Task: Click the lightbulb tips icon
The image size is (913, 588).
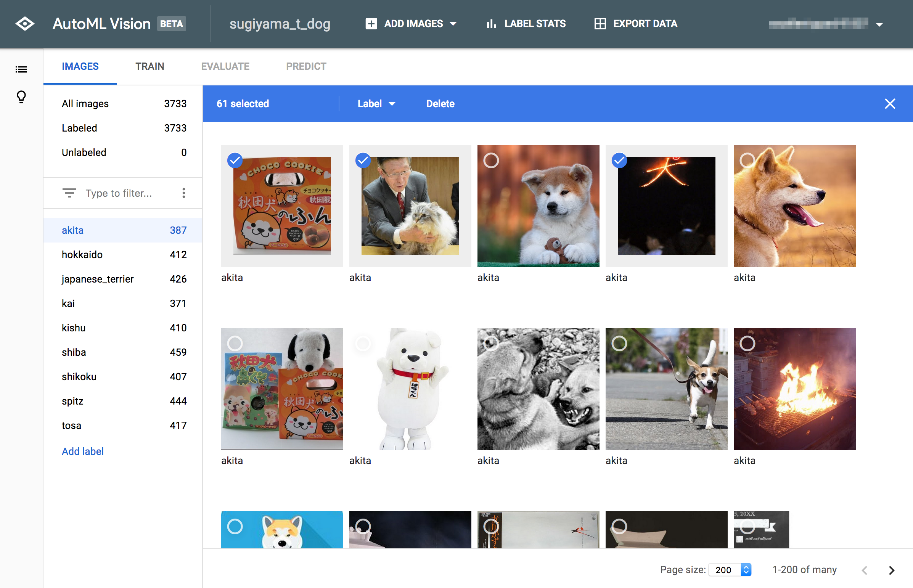Action: [21, 96]
